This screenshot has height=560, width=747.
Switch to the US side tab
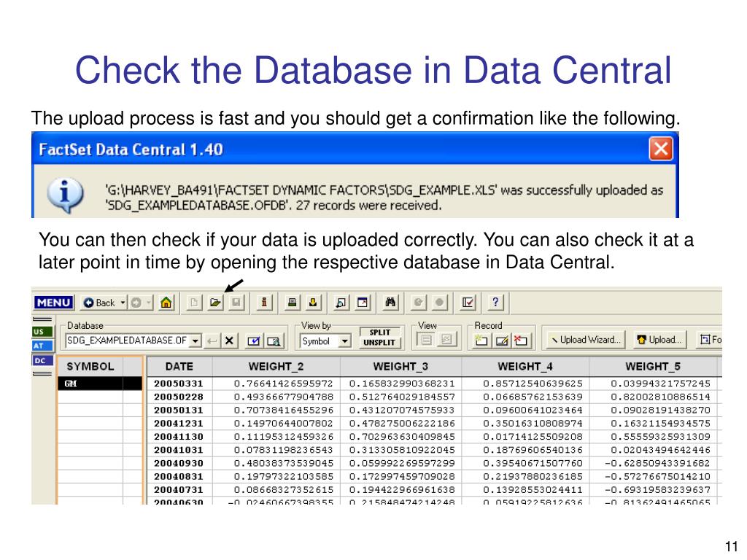point(42,332)
